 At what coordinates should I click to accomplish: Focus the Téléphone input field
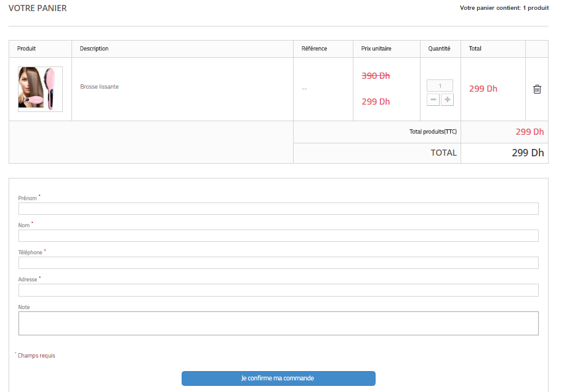pyautogui.click(x=278, y=263)
